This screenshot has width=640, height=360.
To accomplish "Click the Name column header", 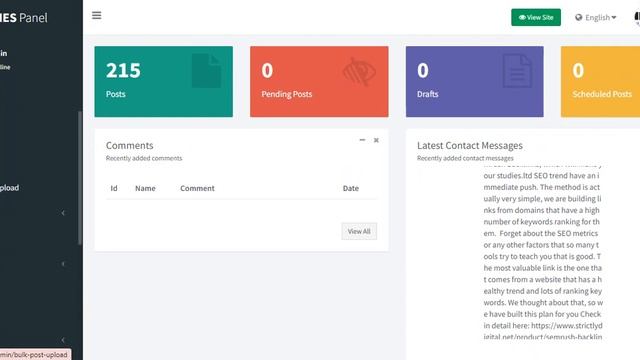I will point(145,188).
